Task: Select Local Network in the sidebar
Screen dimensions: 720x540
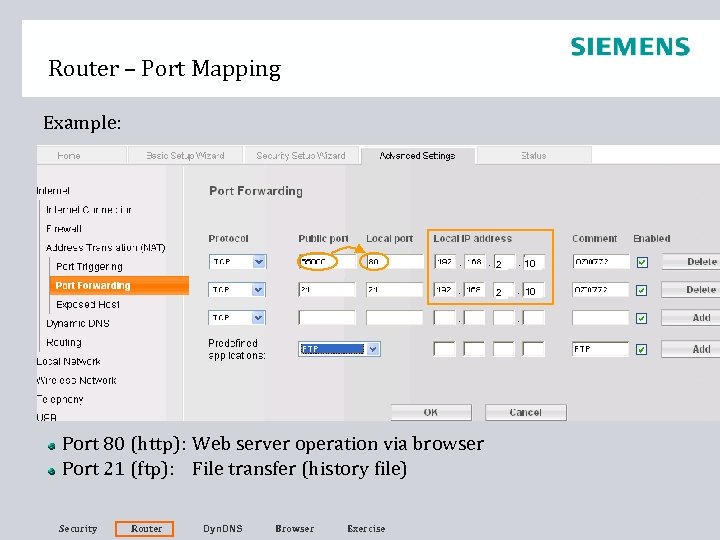Action: (68, 361)
